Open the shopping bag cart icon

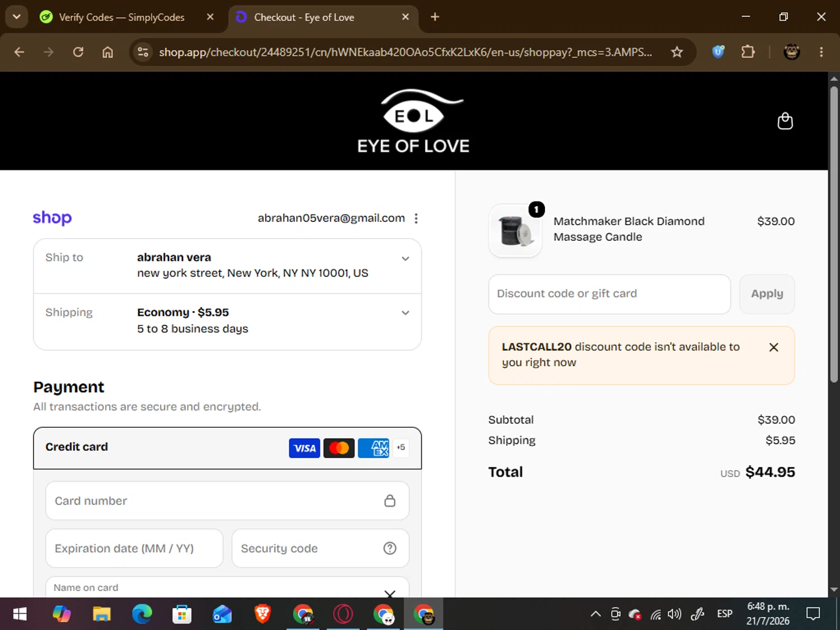click(785, 121)
